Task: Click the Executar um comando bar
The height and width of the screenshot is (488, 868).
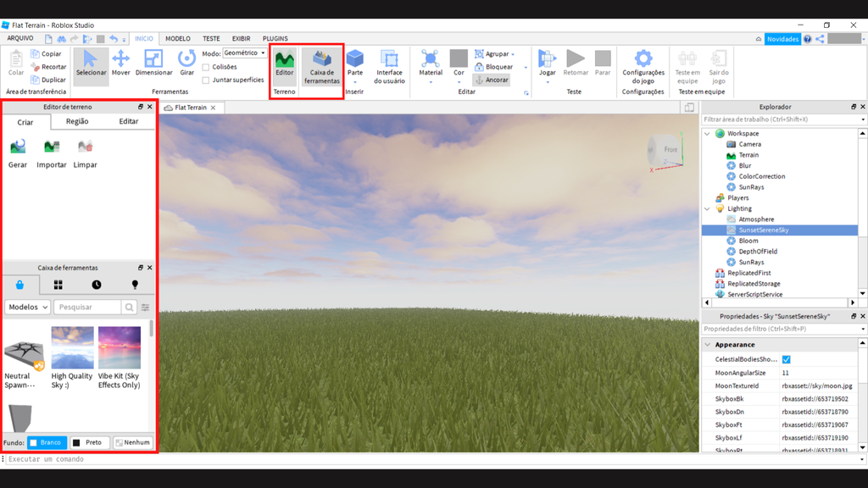Action: (x=431, y=459)
